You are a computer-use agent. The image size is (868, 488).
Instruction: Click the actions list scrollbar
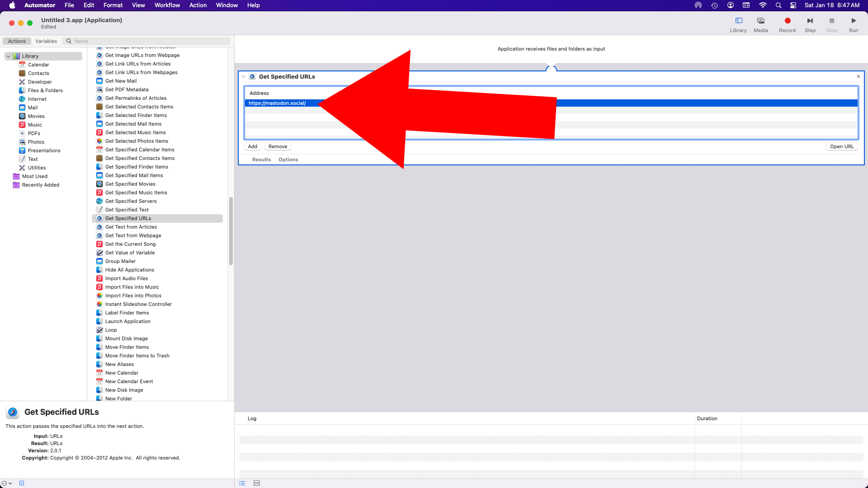coord(231,231)
